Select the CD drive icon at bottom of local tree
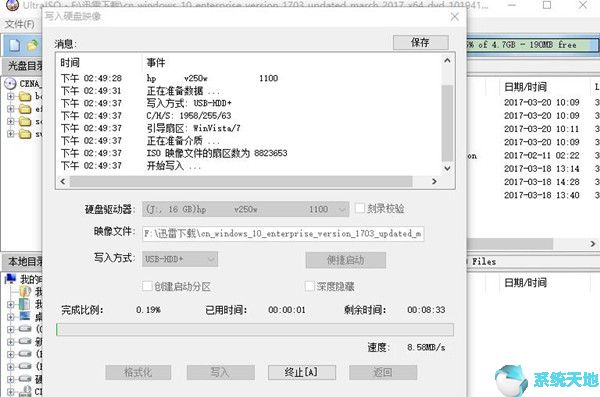Image resolution: width=600 pixels, height=397 pixels. 26,391
